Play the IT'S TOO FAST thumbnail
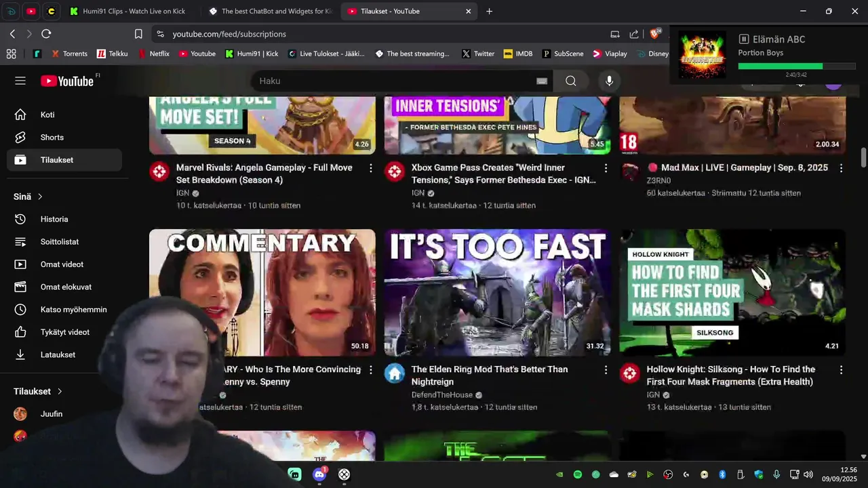 tap(497, 292)
